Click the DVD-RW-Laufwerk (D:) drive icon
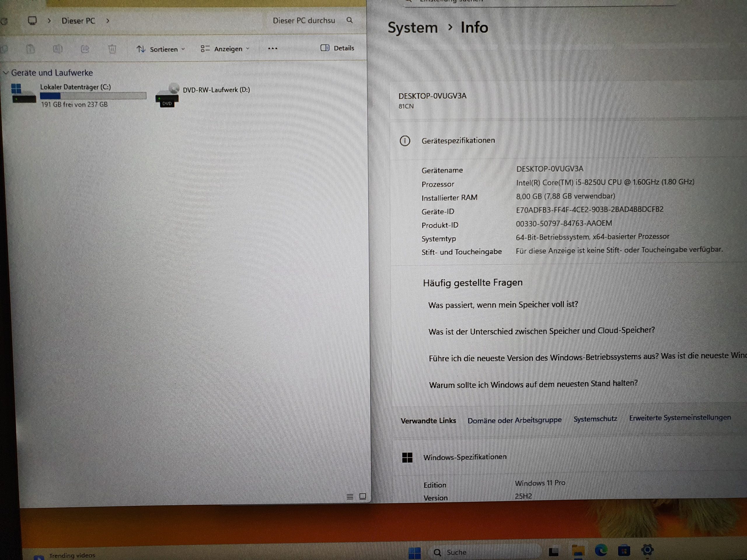747x560 pixels. pos(167,96)
